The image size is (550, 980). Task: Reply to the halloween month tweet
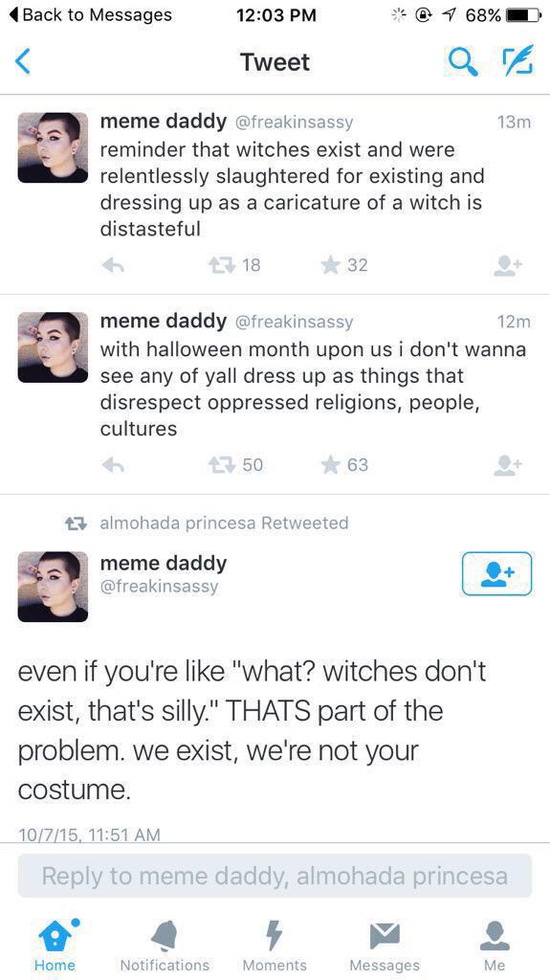click(x=113, y=465)
